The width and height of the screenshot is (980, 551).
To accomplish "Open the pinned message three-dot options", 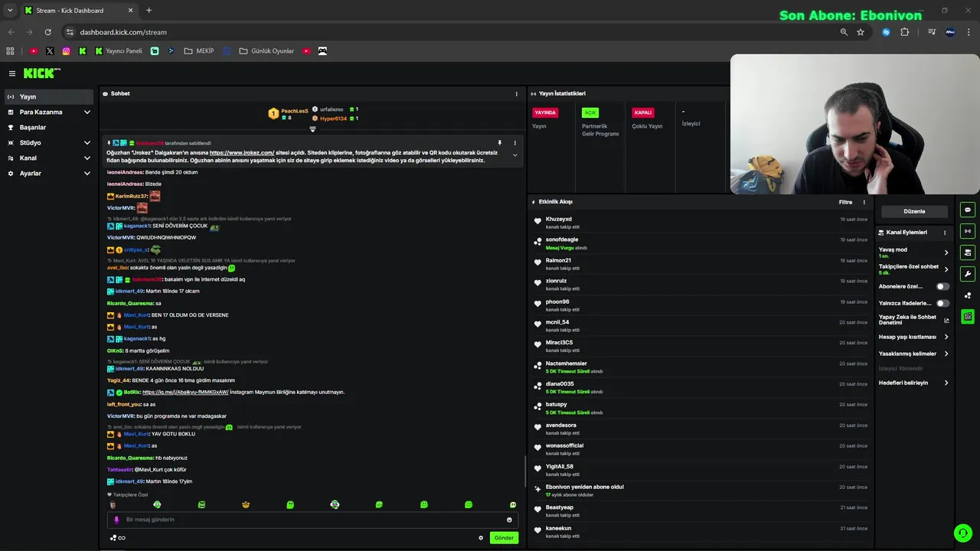I will coord(514,143).
